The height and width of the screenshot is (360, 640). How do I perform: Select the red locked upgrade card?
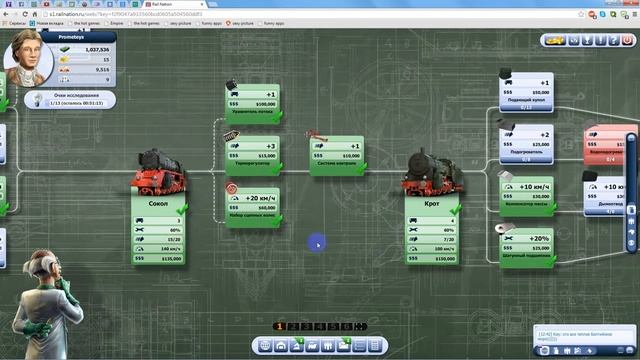click(x=606, y=144)
